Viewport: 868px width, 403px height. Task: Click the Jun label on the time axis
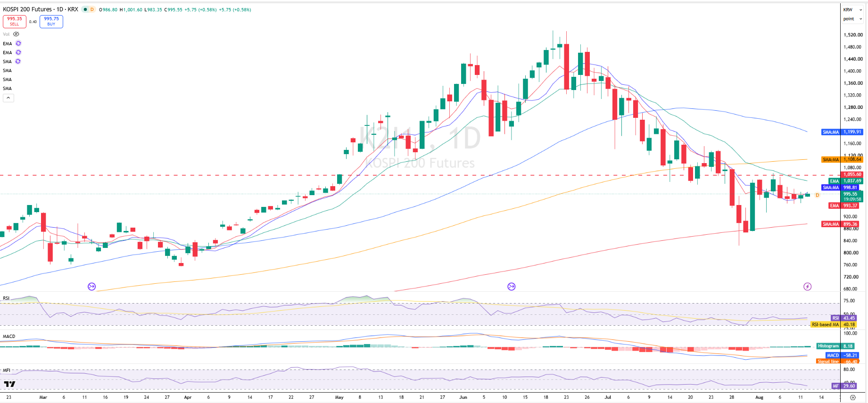(x=463, y=397)
